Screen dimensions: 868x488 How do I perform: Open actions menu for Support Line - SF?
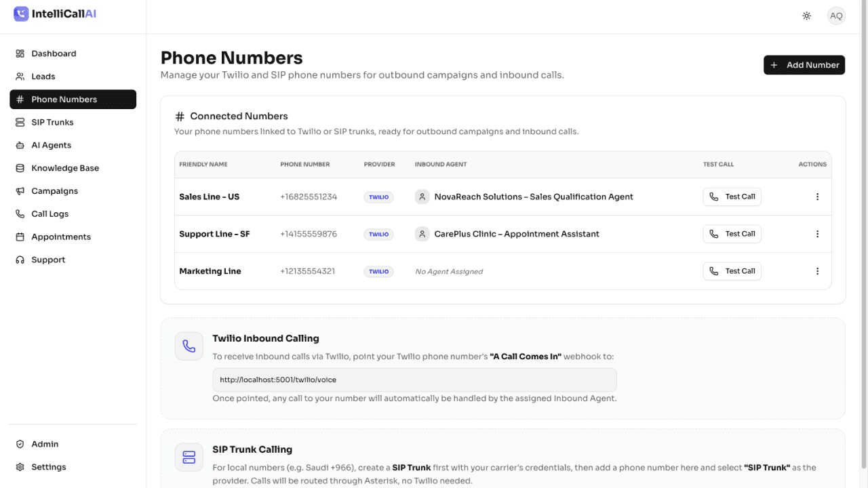click(817, 234)
